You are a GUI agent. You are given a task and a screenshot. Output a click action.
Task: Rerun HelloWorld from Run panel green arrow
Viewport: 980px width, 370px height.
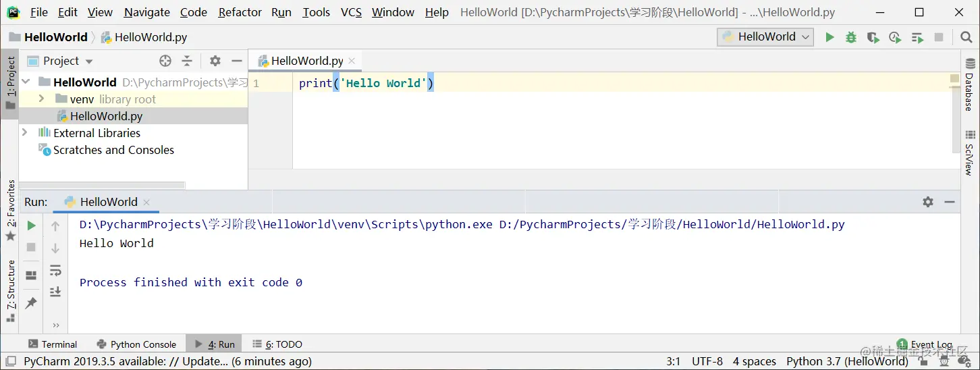tap(31, 226)
